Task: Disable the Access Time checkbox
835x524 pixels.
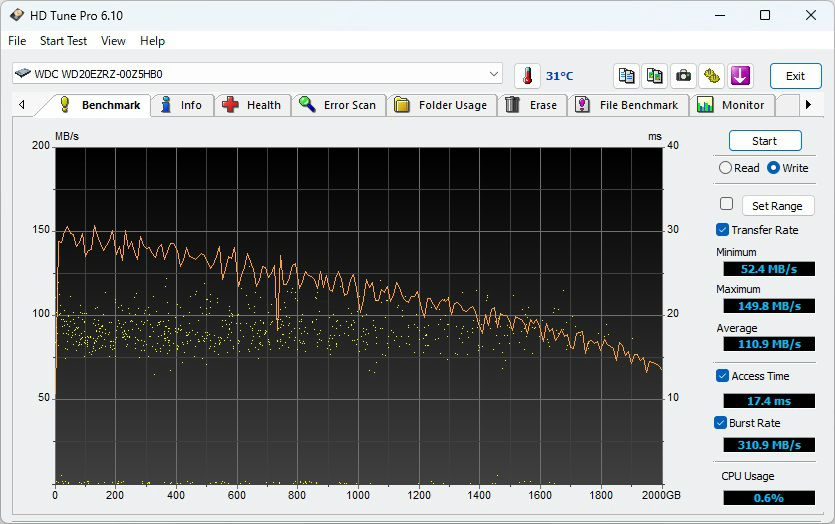Action: (723, 376)
